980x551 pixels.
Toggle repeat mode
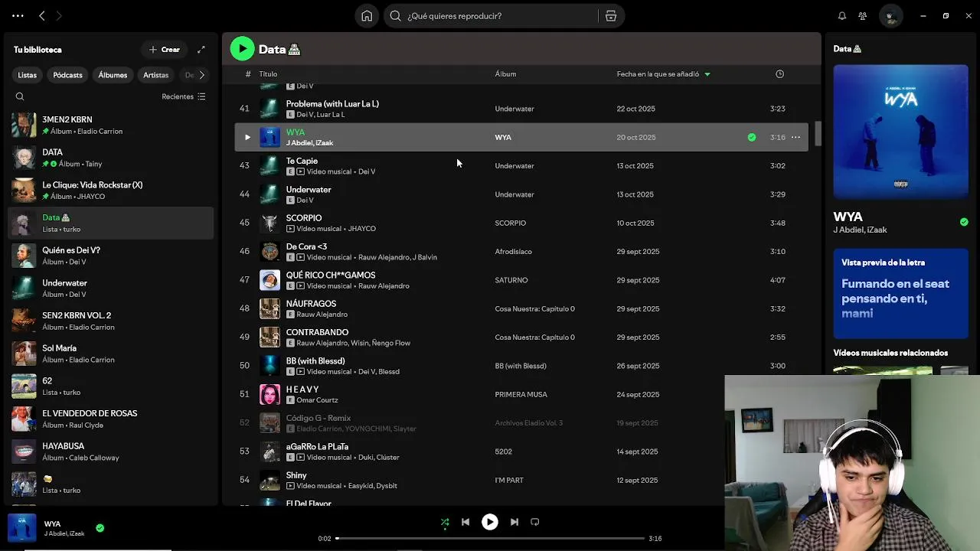535,522
